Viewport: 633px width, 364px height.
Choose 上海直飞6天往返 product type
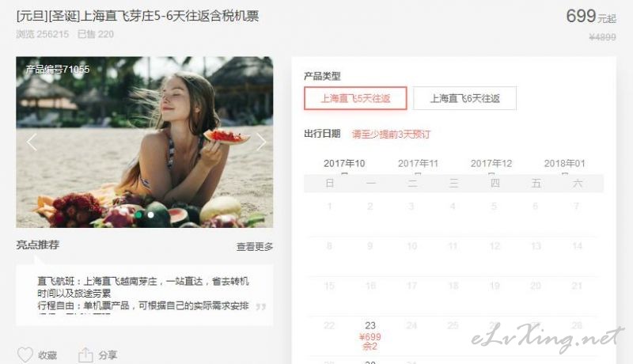click(x=464, y=98)
